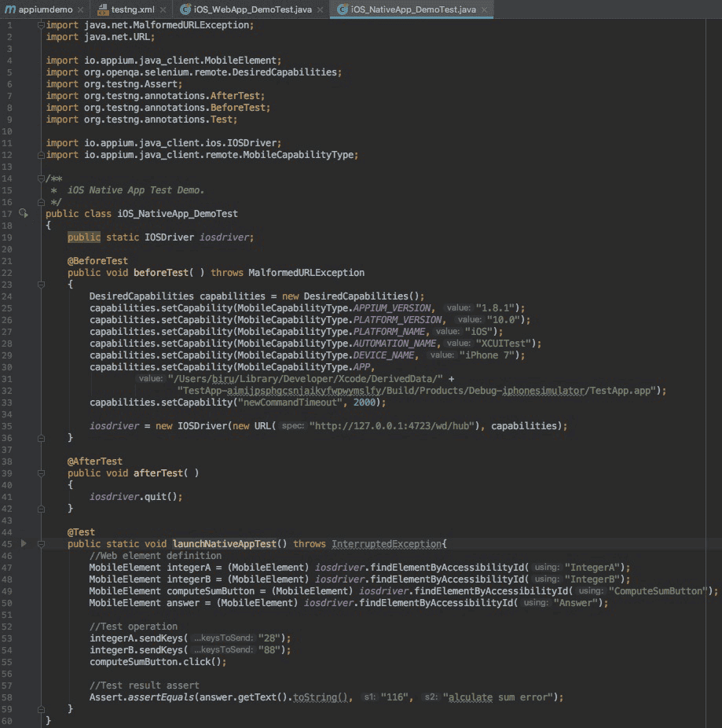Collapse the launchNativeAppTest method fold marker
The height and width of the screenshot is (728, 722).
(x=41, y=544)
